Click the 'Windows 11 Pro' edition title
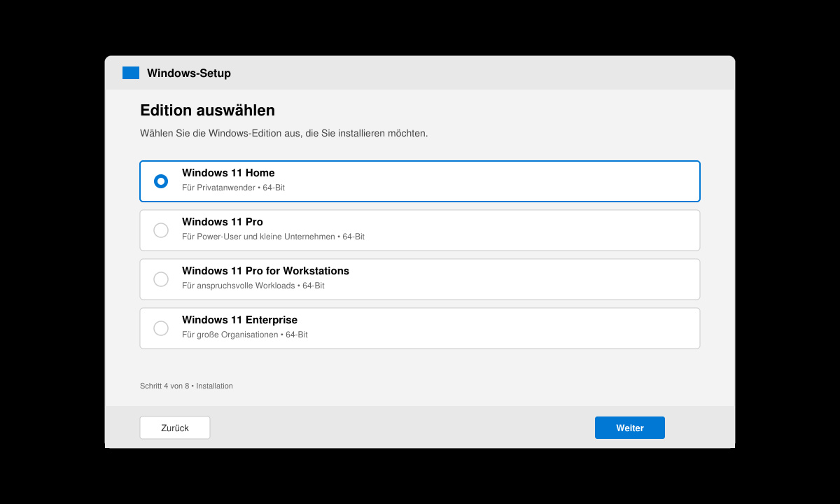Image resolution: width=840 pixels, height=504 pixels. [x=223, y=222]
